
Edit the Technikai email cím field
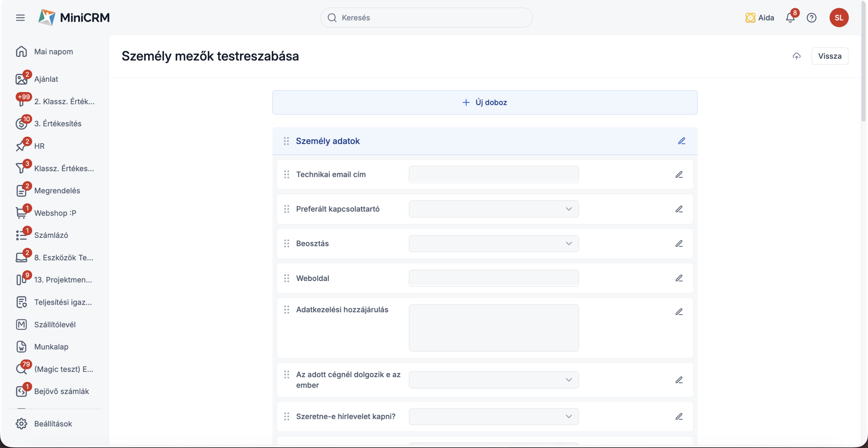pos(679,175)
